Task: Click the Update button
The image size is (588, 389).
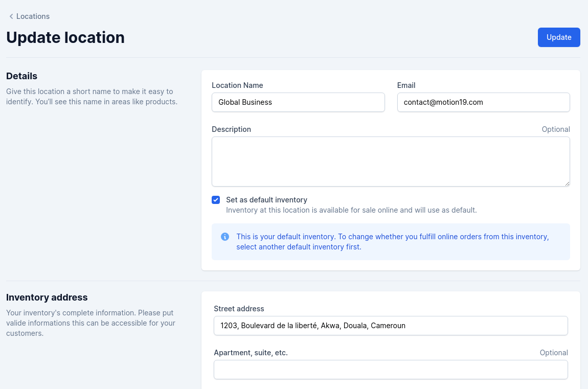Action: [x=559, y=37]
